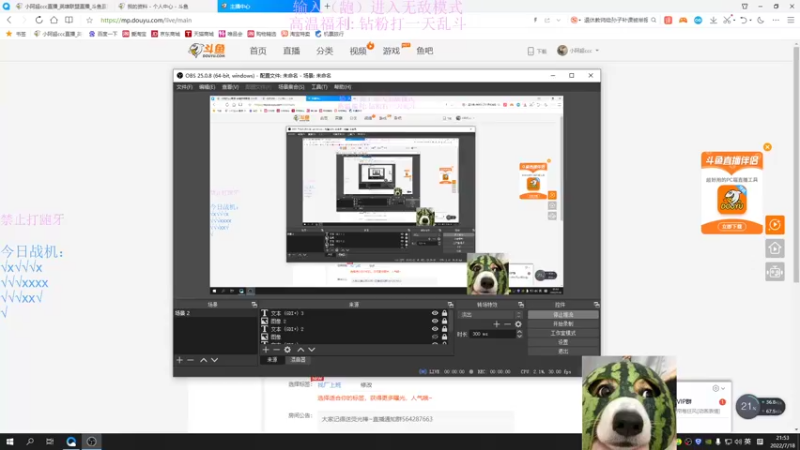Open 首页 link on Douyu navigation

(258, 51)
